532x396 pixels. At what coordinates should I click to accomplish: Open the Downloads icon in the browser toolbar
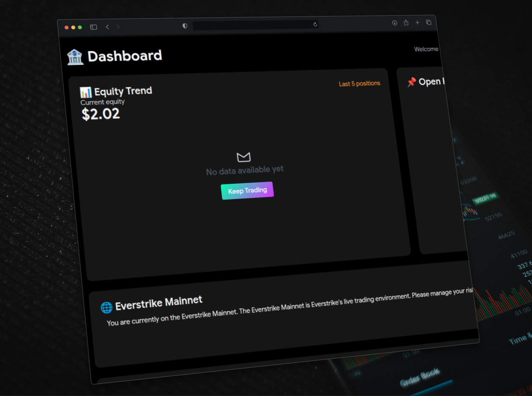(394, 23)
